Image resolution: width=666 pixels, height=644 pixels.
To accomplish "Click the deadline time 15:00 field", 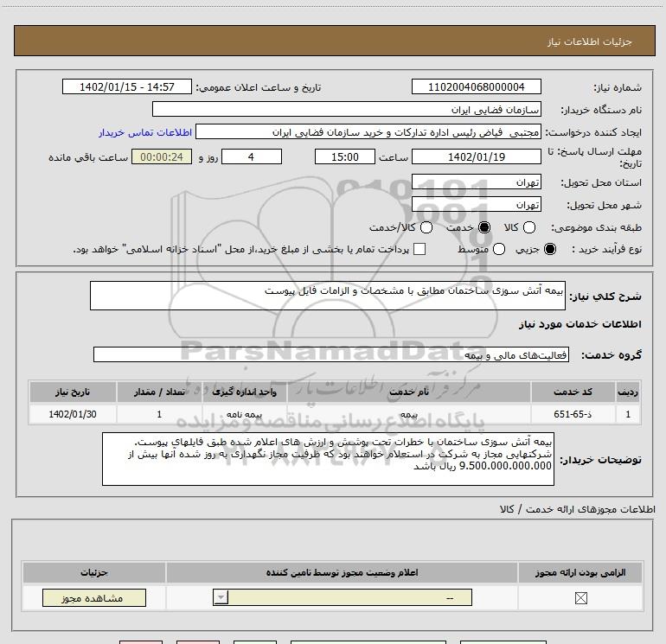I will coord(345,156).
